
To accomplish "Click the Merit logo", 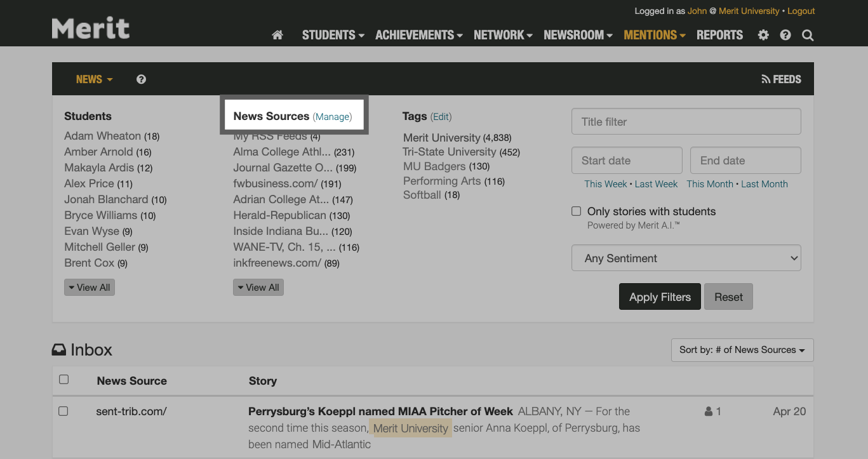I will click(x=90, y=27).
